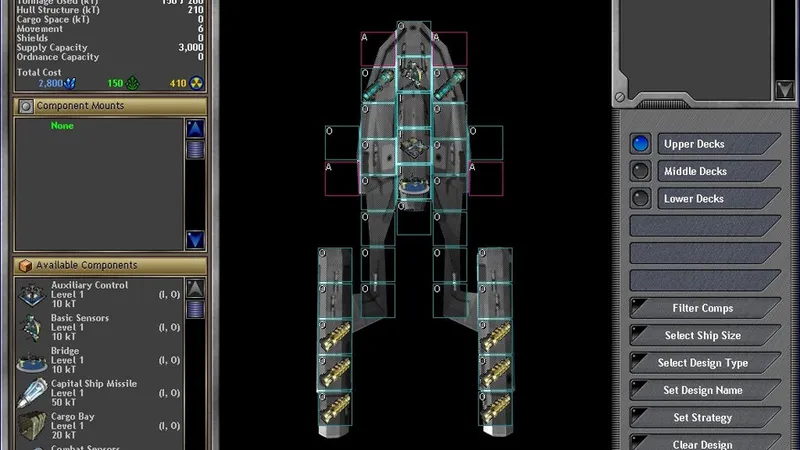Open Select Ship Size menu
Screen dimensions: 800x450
[703, 336]
